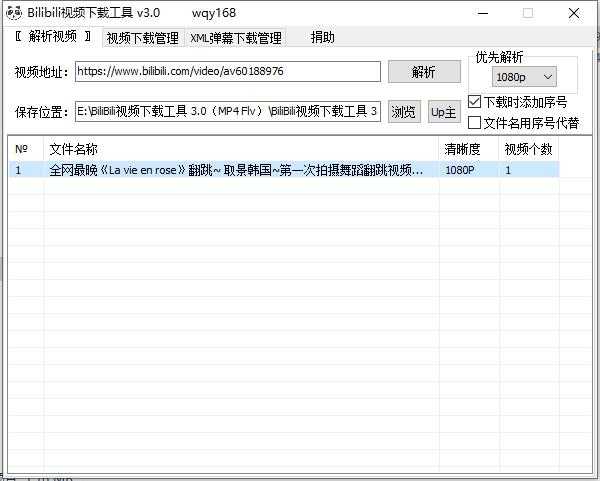Click the 保存位置 path field
Viewport: 600px width, 481px height.
[228, 111]
